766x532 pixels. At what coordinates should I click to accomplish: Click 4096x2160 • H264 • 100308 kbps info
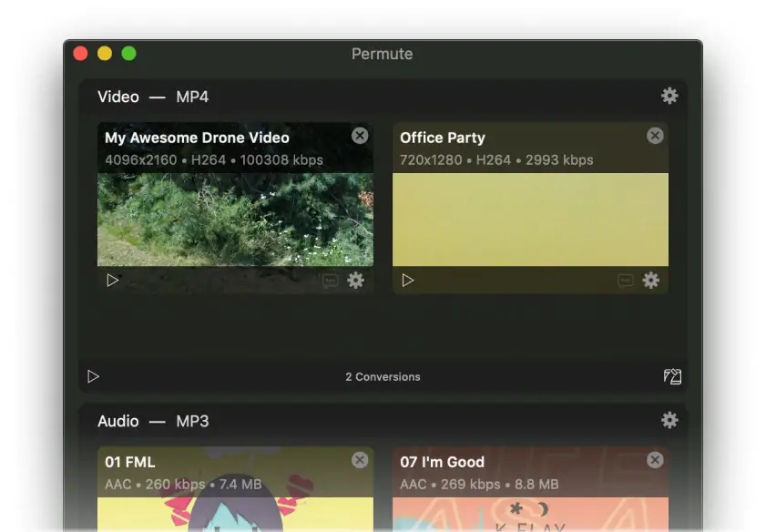pyautogui.click(x=214, y=160)
